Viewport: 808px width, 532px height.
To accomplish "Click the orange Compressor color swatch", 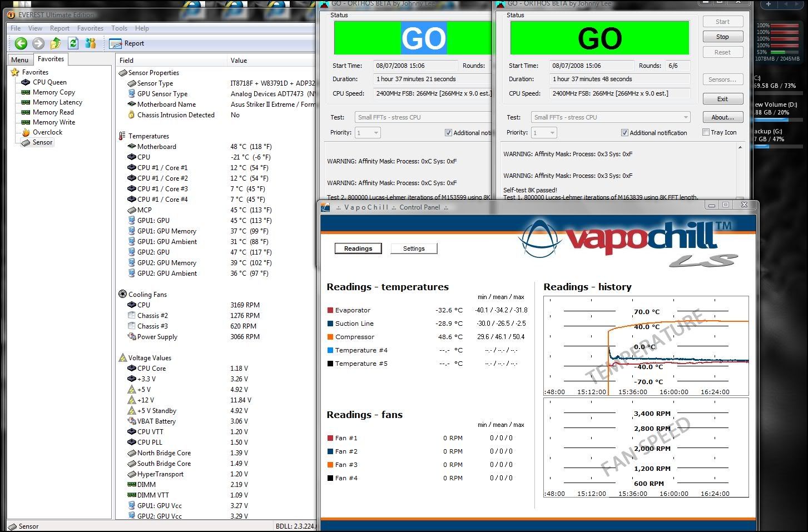I will pos(330,337).
